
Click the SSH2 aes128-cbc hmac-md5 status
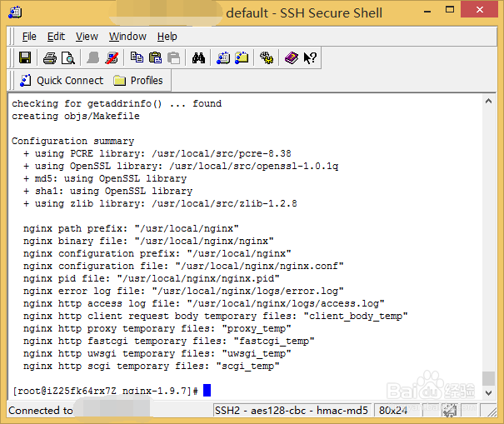tap(292, 410)
